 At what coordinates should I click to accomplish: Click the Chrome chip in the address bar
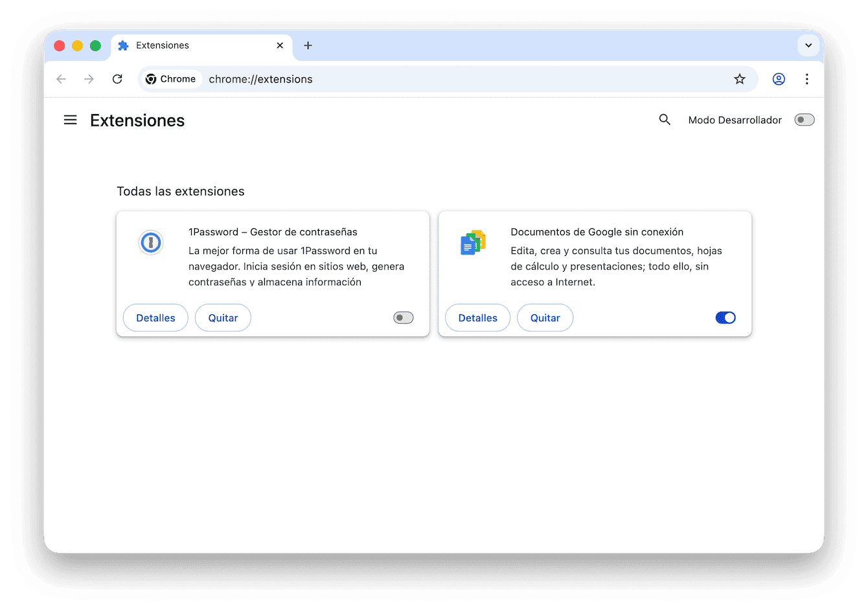click(171, 78)
